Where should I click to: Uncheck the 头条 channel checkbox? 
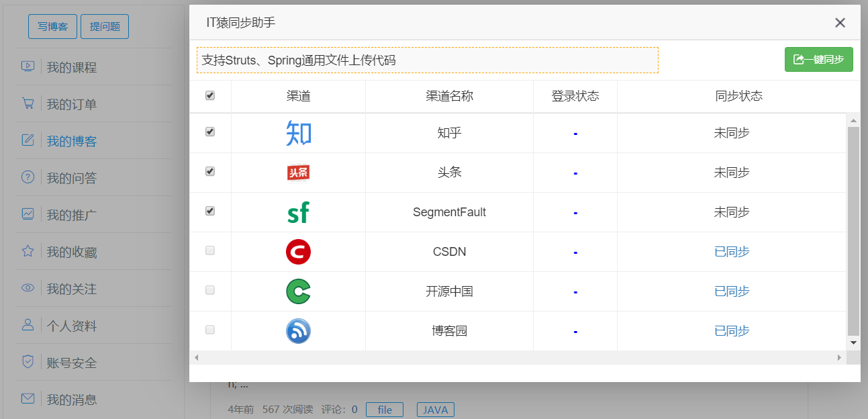click(210, 172)
